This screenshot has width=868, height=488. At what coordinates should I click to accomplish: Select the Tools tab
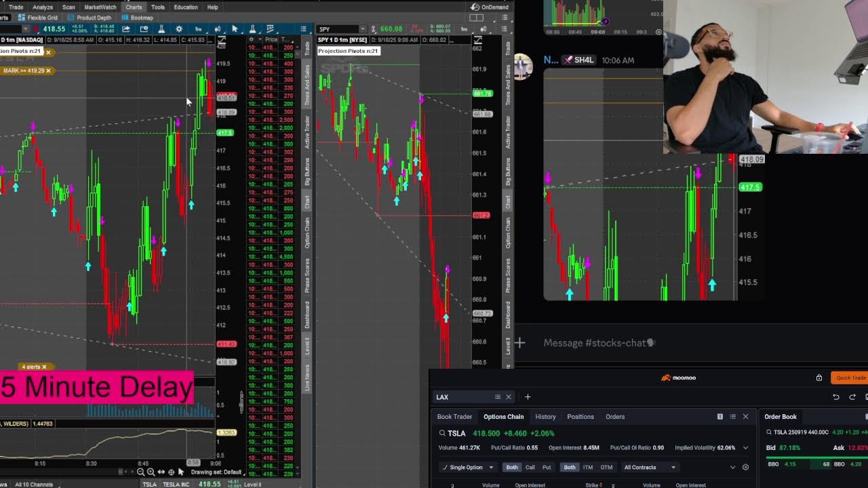[x=158, y=7]
